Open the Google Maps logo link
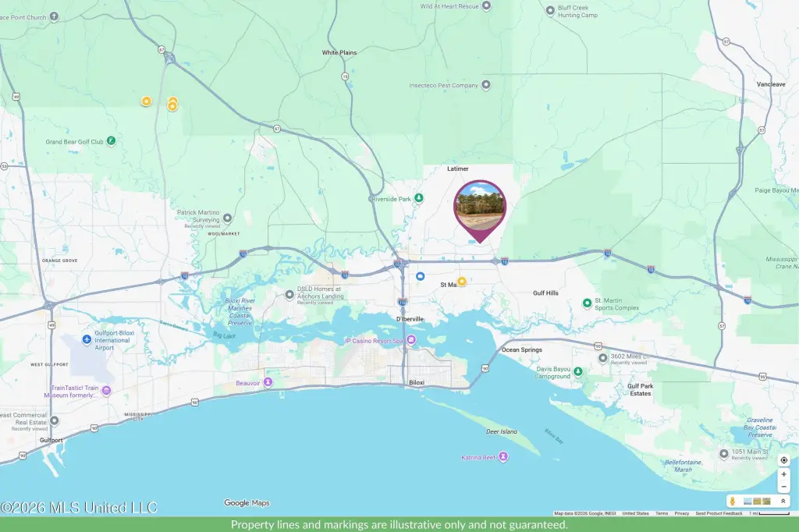The image size is (799, 532). click(x=247, y=503)
